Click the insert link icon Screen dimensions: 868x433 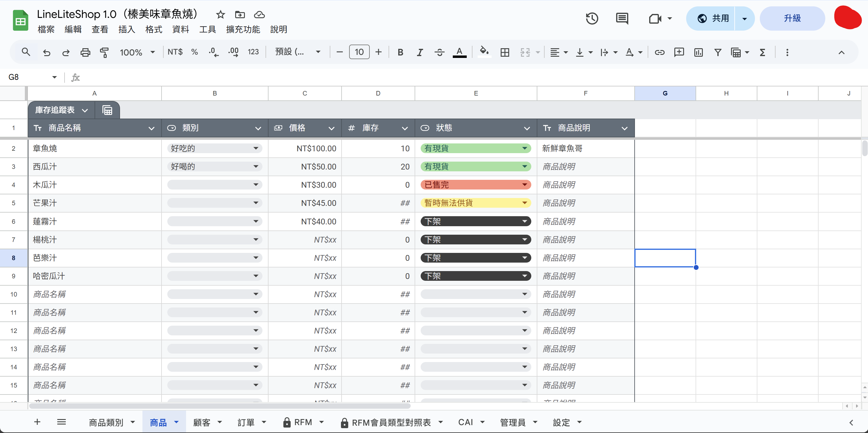pyautogui.click(x=659, y=52)
